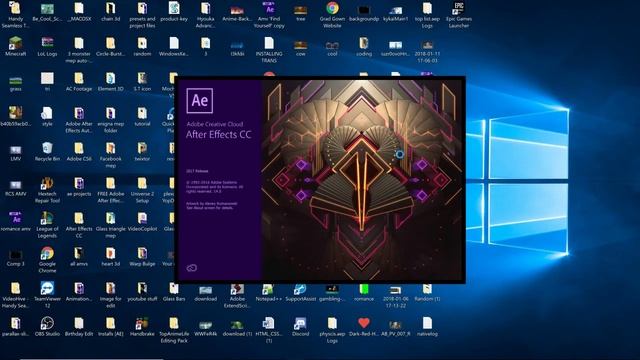
Task: Open the tree image thumbnail
Action: [x=300, y=13]
